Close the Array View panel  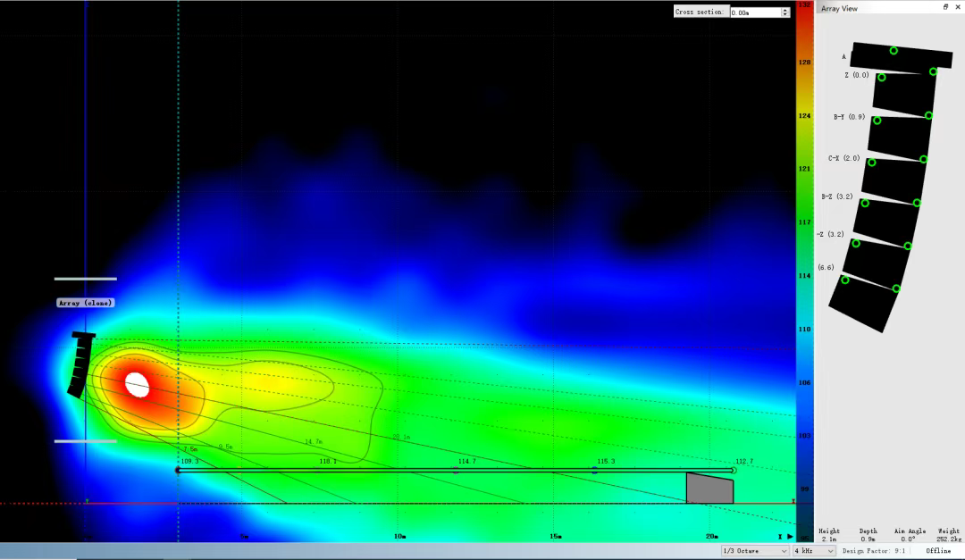point(957,7)
